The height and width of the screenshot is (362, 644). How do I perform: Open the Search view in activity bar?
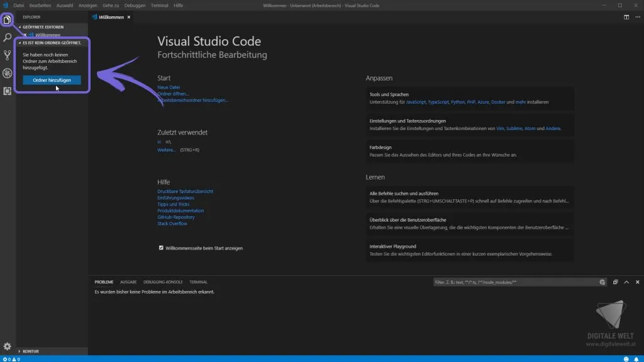[x=7, y=37]
